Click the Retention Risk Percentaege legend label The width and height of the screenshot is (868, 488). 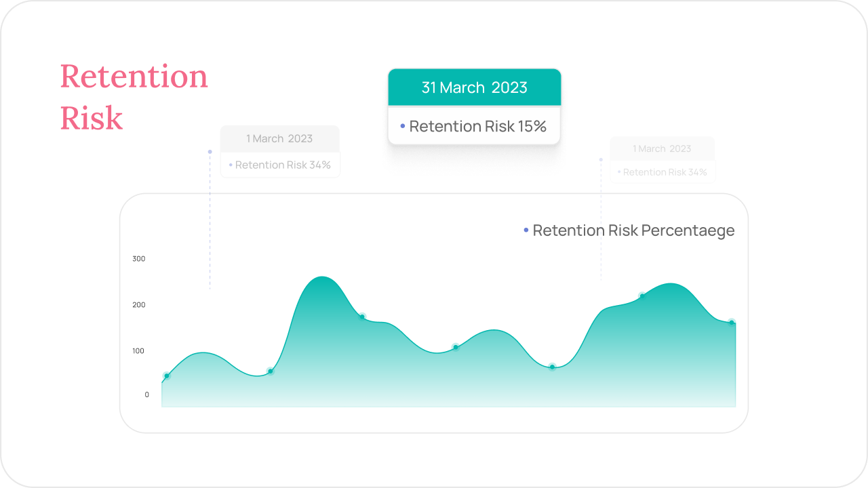coord(633,230)
